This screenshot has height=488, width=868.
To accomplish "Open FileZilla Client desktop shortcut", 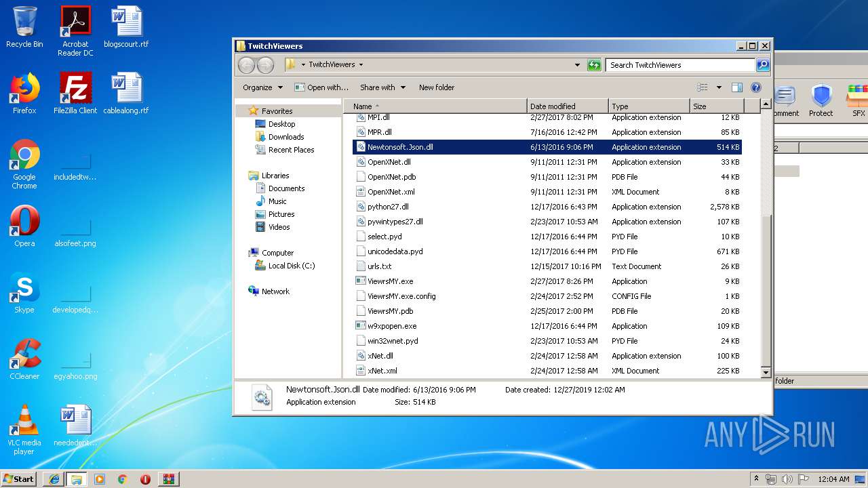I will [75, 94].
